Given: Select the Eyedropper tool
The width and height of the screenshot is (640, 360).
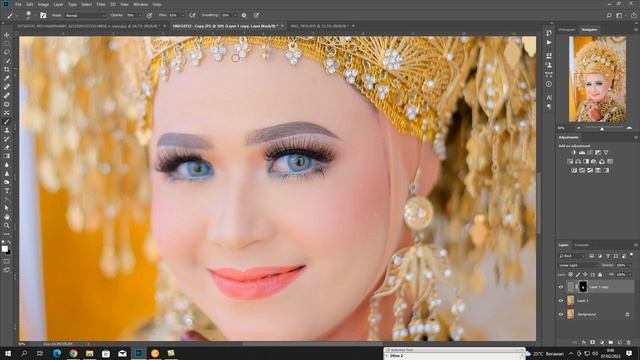Looking at the screenshot, I should pos(7,78).
